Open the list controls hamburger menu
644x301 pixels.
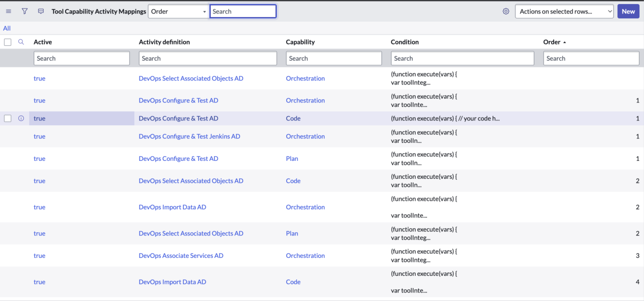[x=9, y=11]
